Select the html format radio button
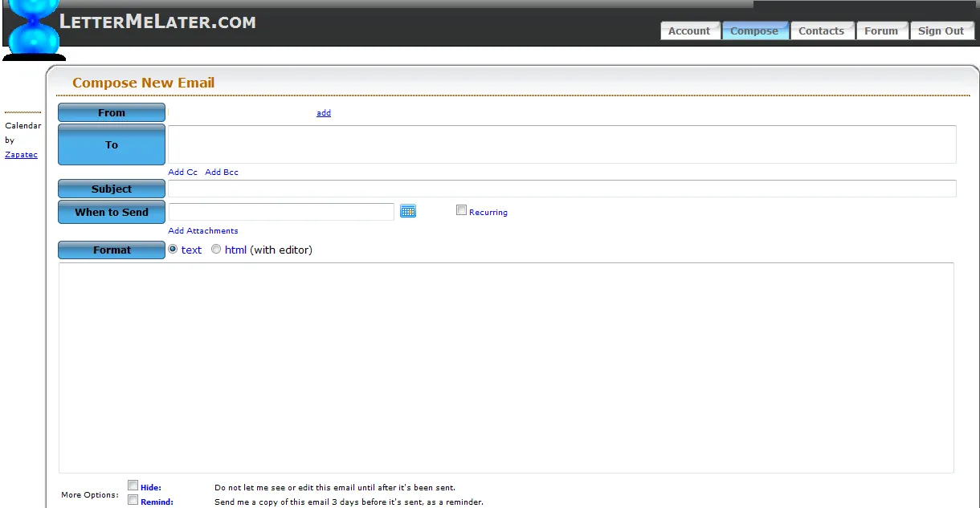The image size is (980, 508). click(x=216, y=249)
